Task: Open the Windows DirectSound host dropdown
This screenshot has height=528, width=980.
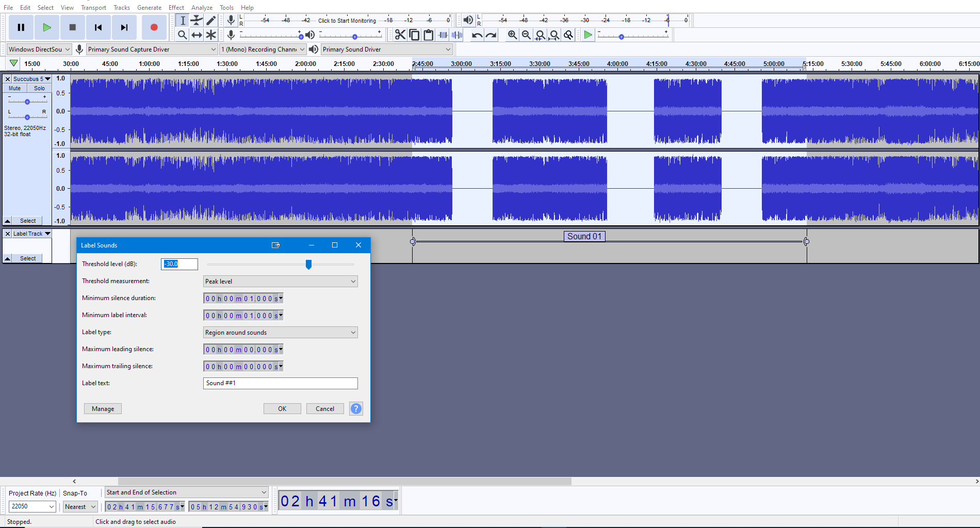Action: coord(39,49)
